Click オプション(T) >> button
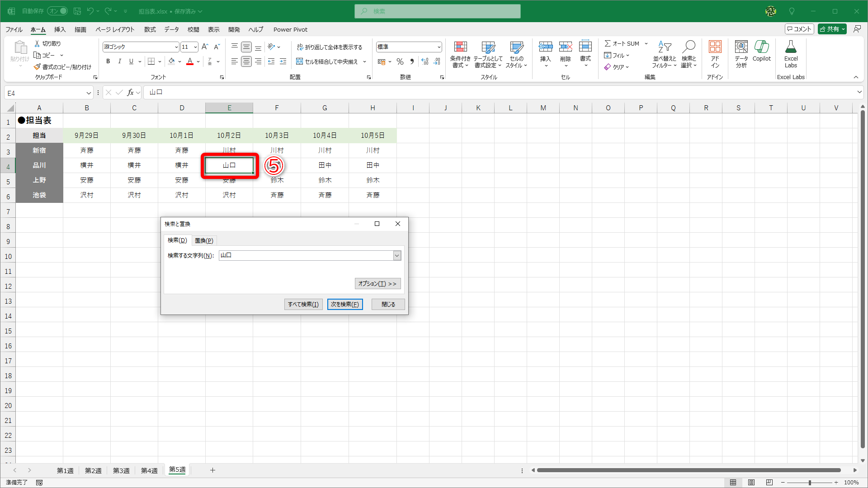Image resolution: width=868 pixels, height=488 pixels. pyautogui.click(x=377, y=284)
